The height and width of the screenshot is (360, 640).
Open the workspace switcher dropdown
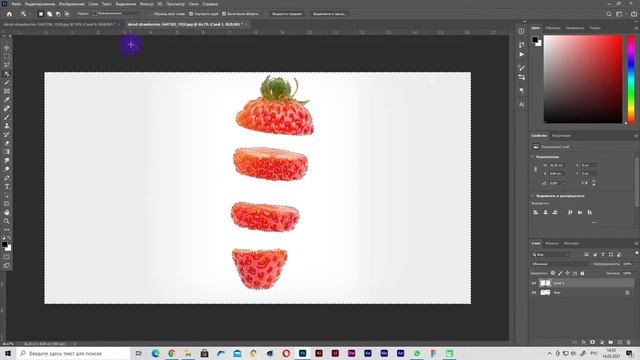620,14
